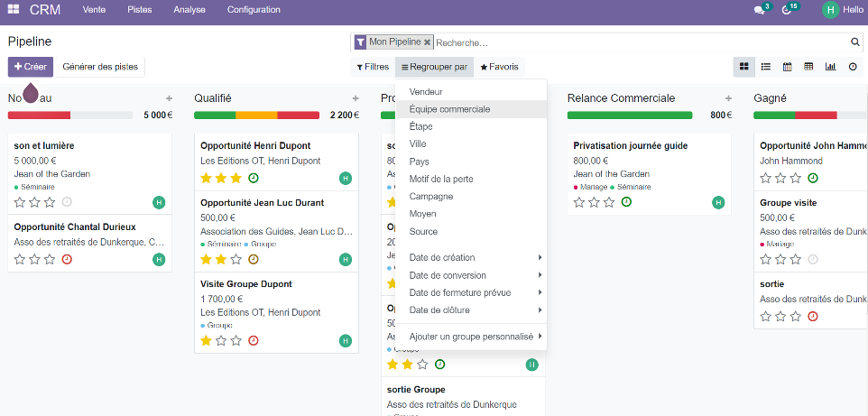Screen dimensions: 868x416
Task: Group by Campagne
Action: tap(471, 197)
